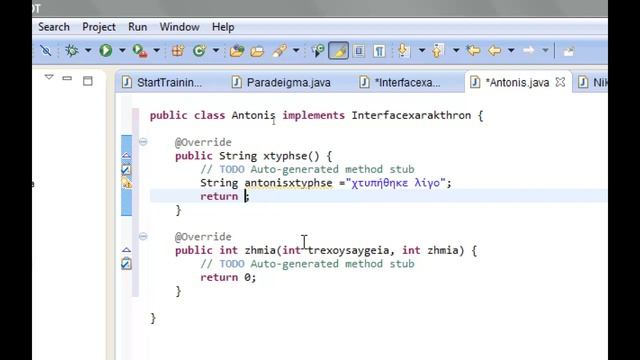This screenshot has height=360, width=640.
Task: Click the New Java Package icon
Action: [x=178, y=51]
